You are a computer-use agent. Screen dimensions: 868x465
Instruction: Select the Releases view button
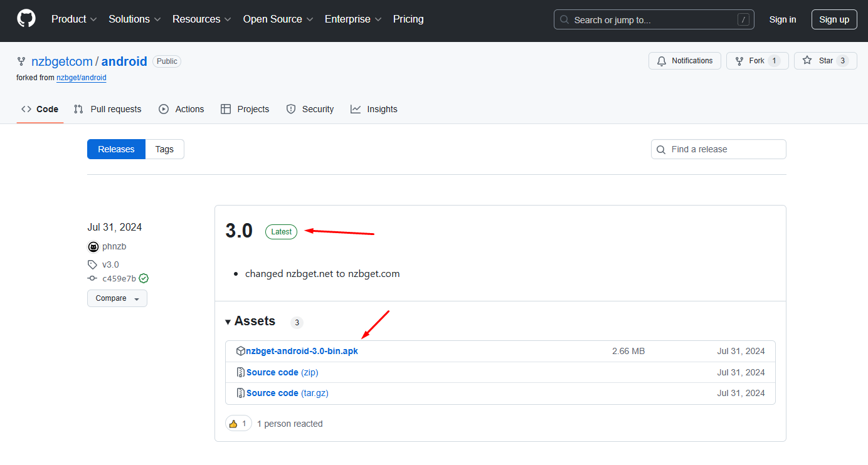(x=116, y=149)
